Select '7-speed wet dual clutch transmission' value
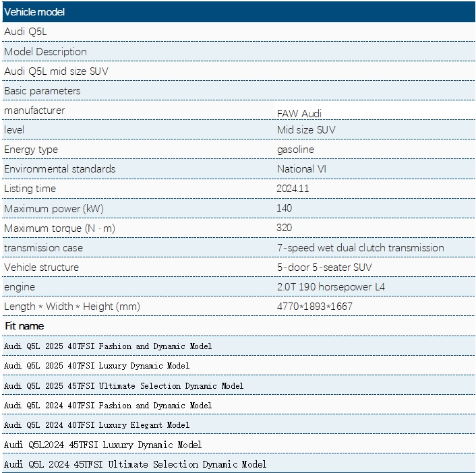Image resolution: width=476 pixels, height=473 pixels. click(x=360, y=248)
